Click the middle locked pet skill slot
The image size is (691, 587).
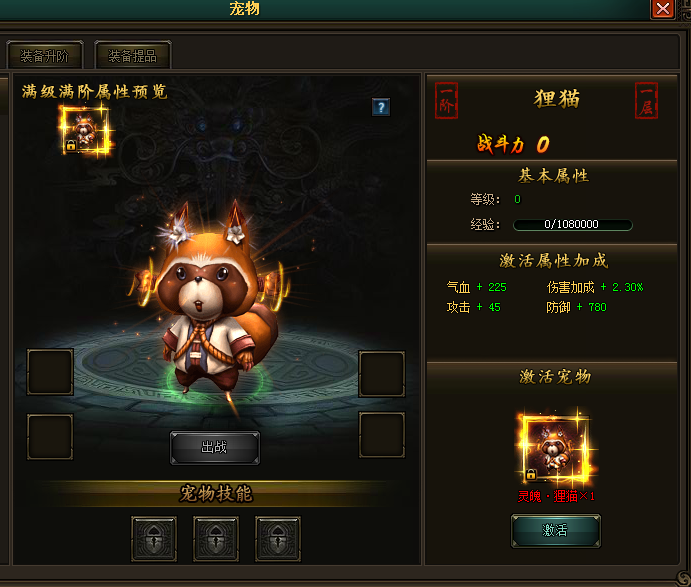(x=216, y=539)
